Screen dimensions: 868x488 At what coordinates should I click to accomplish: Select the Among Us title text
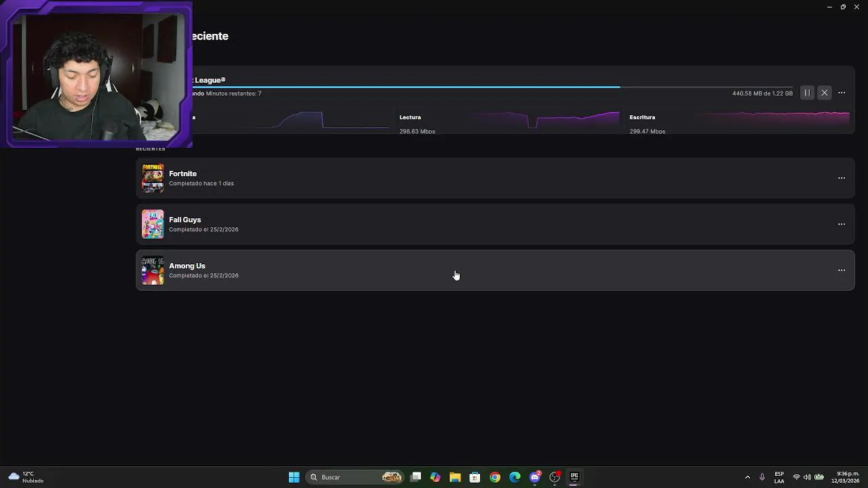(186, 266)
